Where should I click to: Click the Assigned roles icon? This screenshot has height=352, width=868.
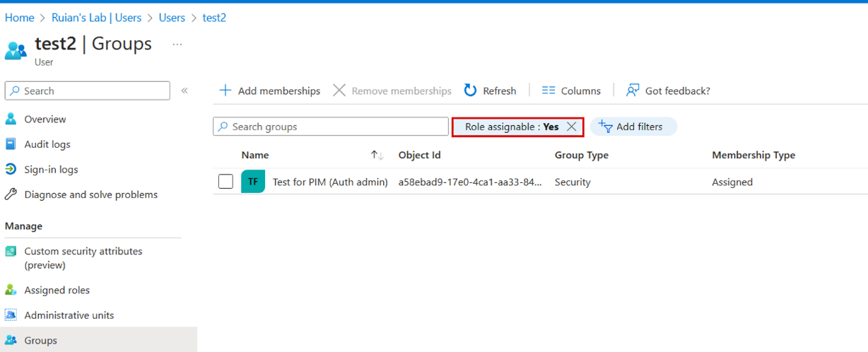(x=11, y=290)
